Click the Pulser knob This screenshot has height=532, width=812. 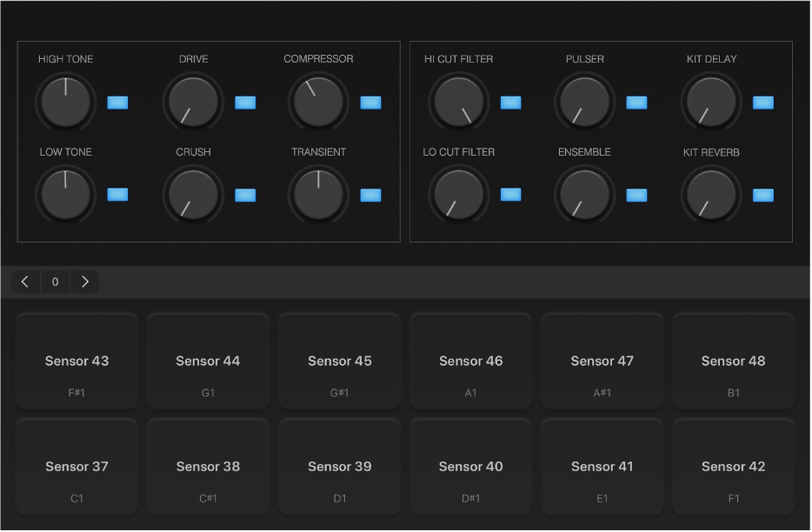[x=585, y=102]
